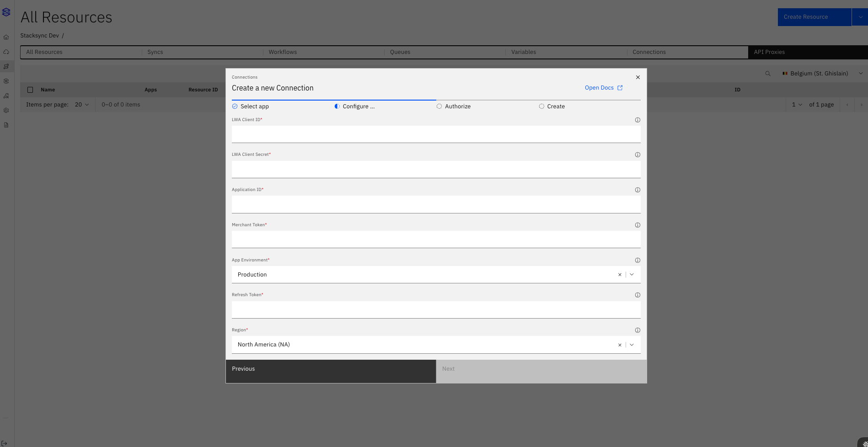The height and width of the screenshot is (447, 868).
Task: Click info icon for Refresh Token field
Action: tap(638, 295)
